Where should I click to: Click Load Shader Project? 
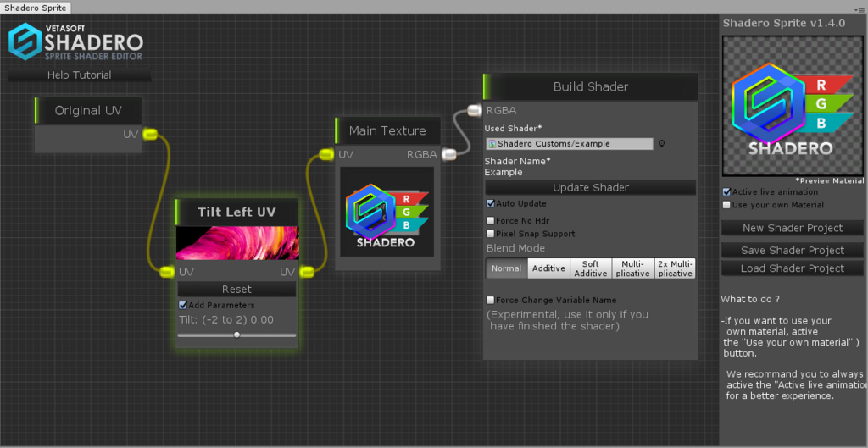pyautogui.click(x=793, y=268)
